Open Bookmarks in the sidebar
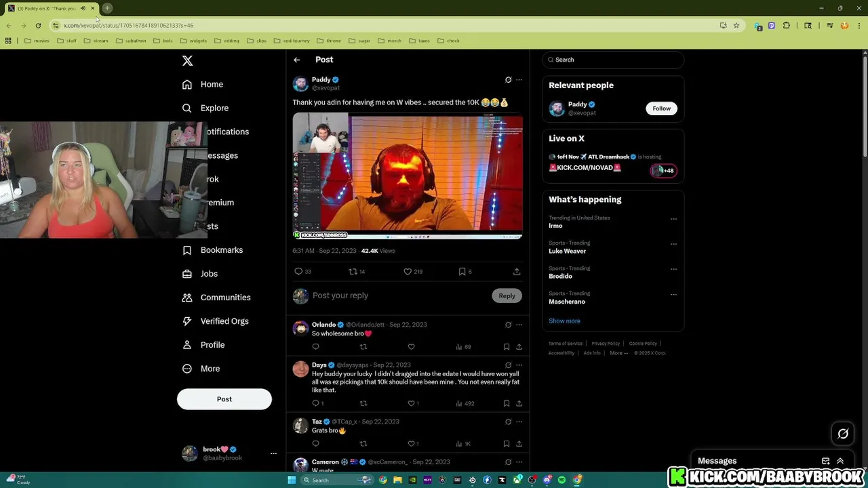The height and width of the screenshot is (488, 868). [212, 250]
